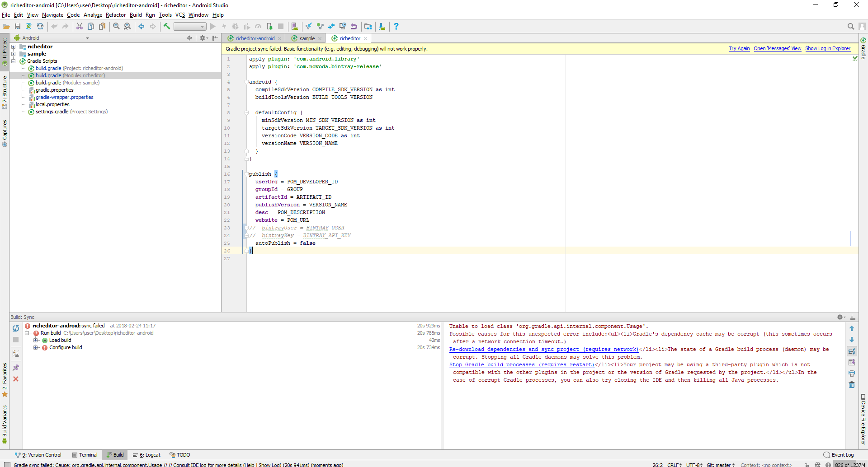Restart Gradle sync in Build panel
Viewport: 868px width, 467px height.
tap(16, 328)
